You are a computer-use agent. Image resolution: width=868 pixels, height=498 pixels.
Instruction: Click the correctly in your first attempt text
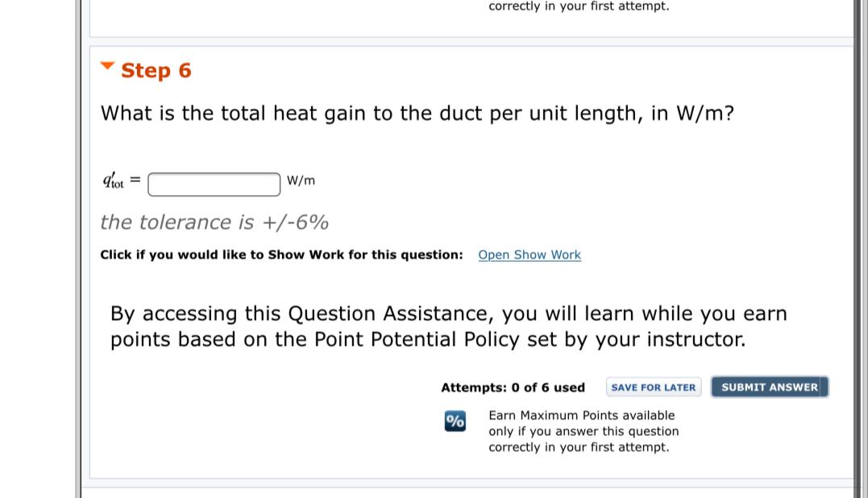579,6
